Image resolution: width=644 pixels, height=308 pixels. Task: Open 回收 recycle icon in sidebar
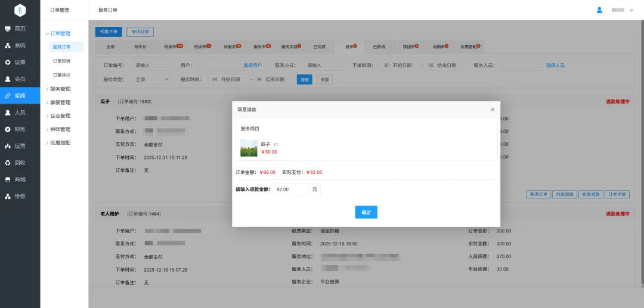[x=8, y=162]
